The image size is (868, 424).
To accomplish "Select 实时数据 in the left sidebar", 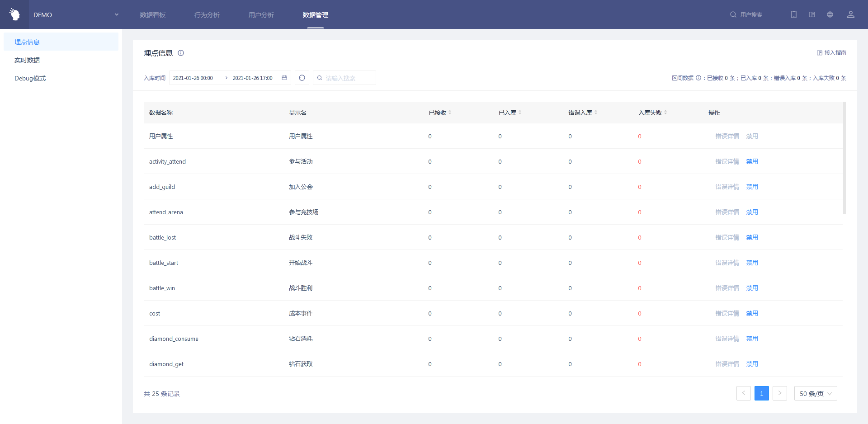I will coord(27,60).
